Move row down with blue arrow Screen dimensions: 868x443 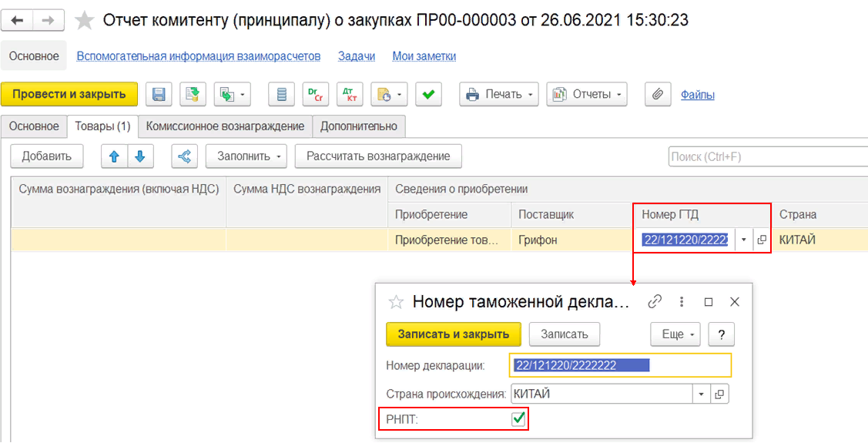(x=140, y=156)
